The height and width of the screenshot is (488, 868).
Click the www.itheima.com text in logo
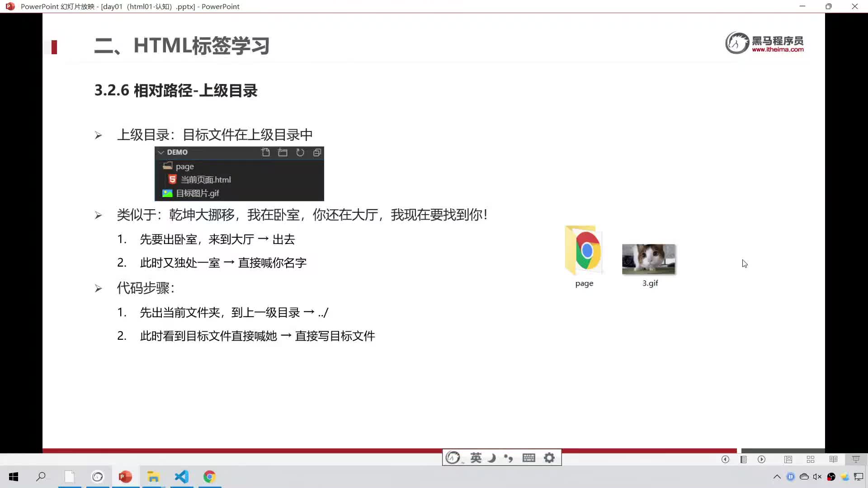coord(778,50)
